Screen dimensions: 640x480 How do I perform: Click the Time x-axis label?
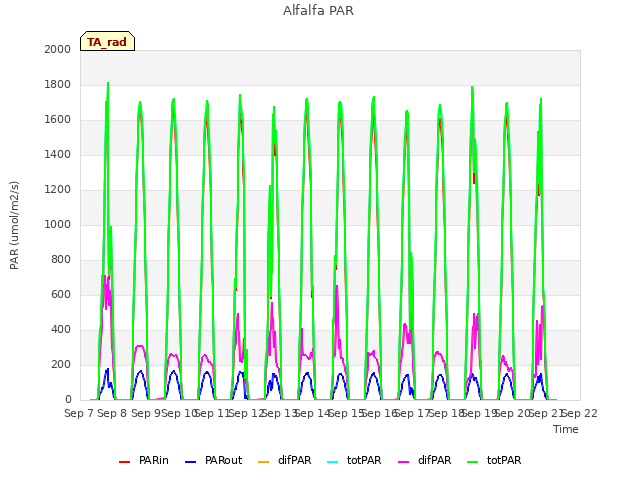(566, 429)
